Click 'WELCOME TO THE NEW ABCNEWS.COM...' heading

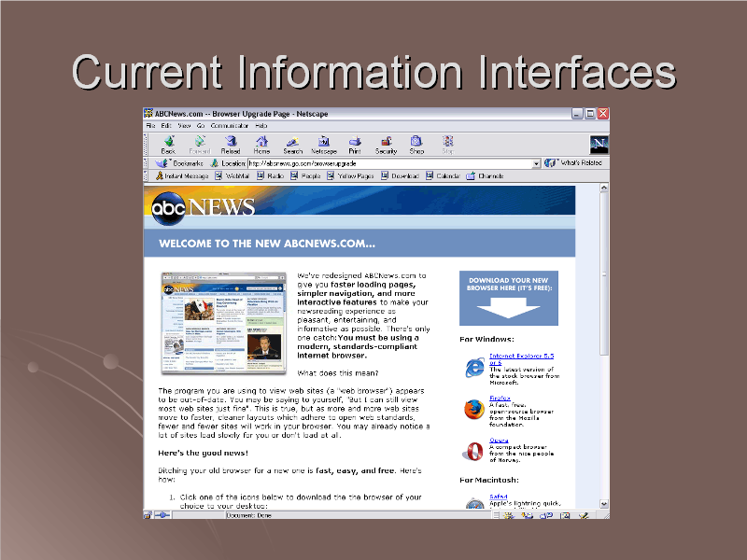pos(267,244)
